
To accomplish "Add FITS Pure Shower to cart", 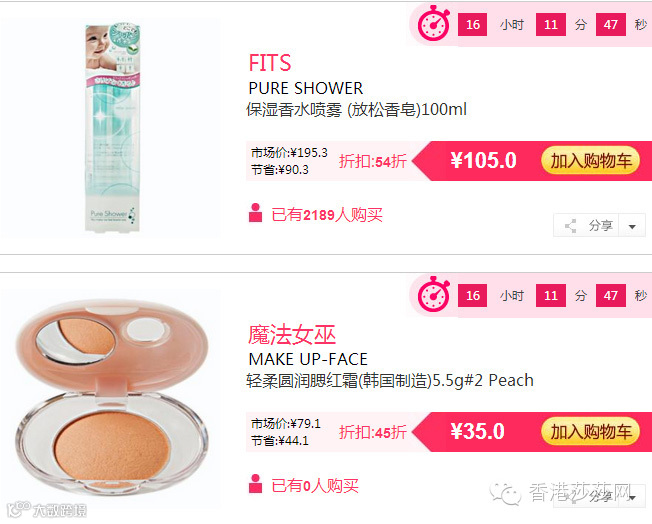I will 590,161.
